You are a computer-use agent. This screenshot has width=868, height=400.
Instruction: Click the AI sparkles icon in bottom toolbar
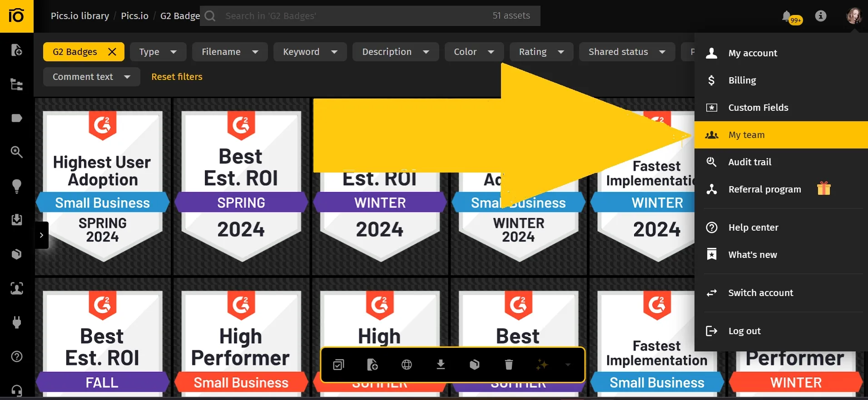point(542,365)
